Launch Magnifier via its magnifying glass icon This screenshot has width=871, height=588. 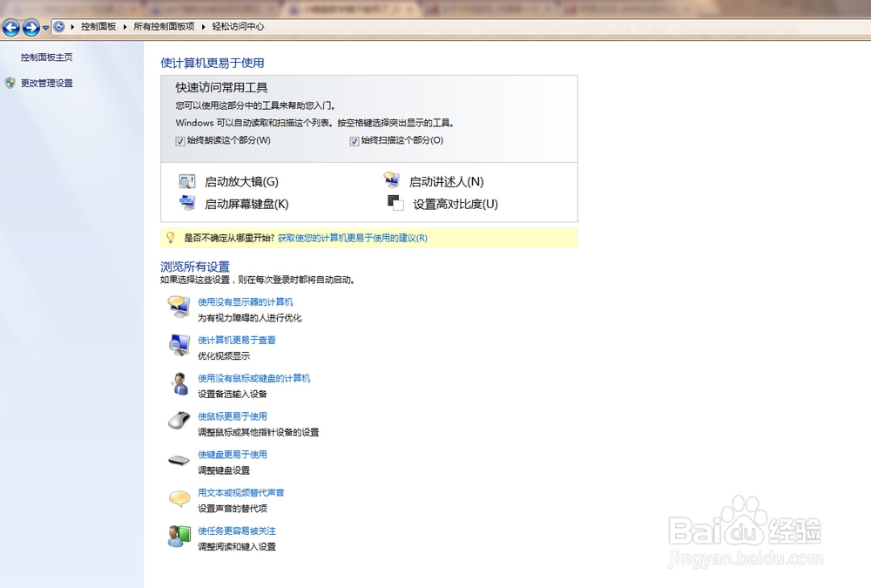(186, 180)
